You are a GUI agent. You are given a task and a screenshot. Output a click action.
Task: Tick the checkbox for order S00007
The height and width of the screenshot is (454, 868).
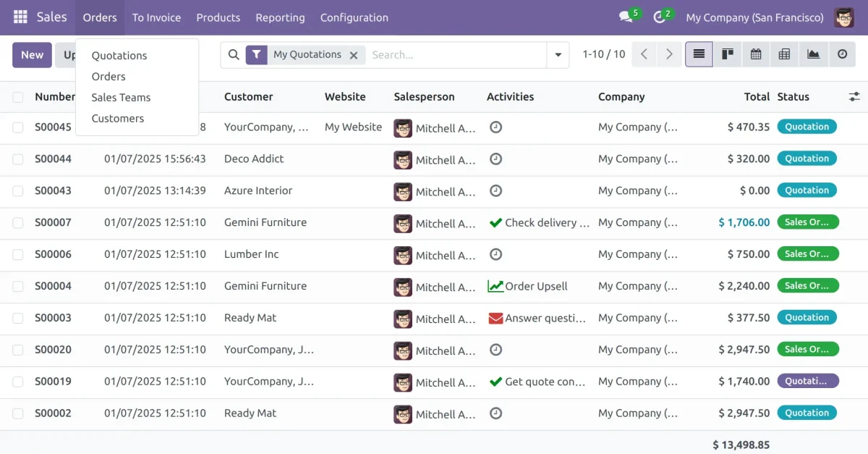tap(18, 223)
